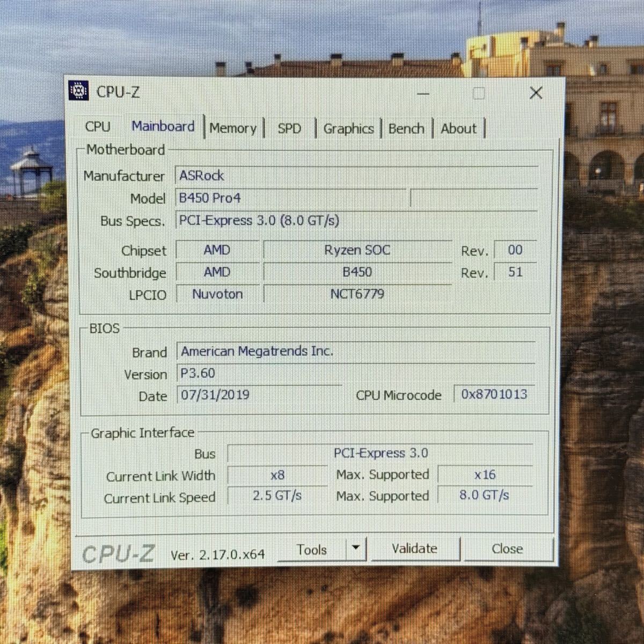The width and height of the screenshot is (644, 644).
Task: Close CPU-Z with the X button
Action: pyautogui.click(x=536, y=93)
